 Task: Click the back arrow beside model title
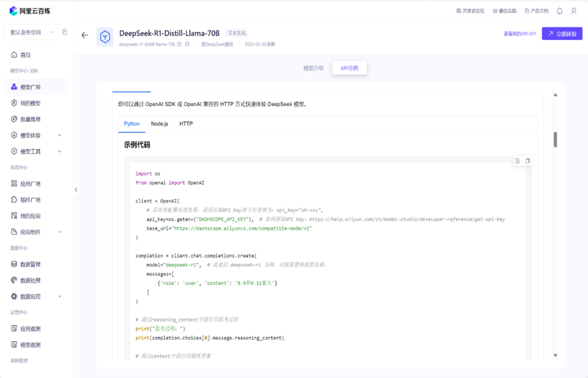point(85,35)
